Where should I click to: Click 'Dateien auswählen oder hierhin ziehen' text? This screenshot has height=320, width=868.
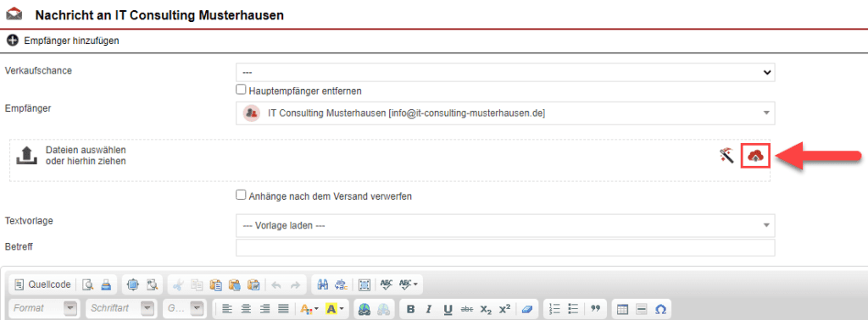tap(86, 156)
